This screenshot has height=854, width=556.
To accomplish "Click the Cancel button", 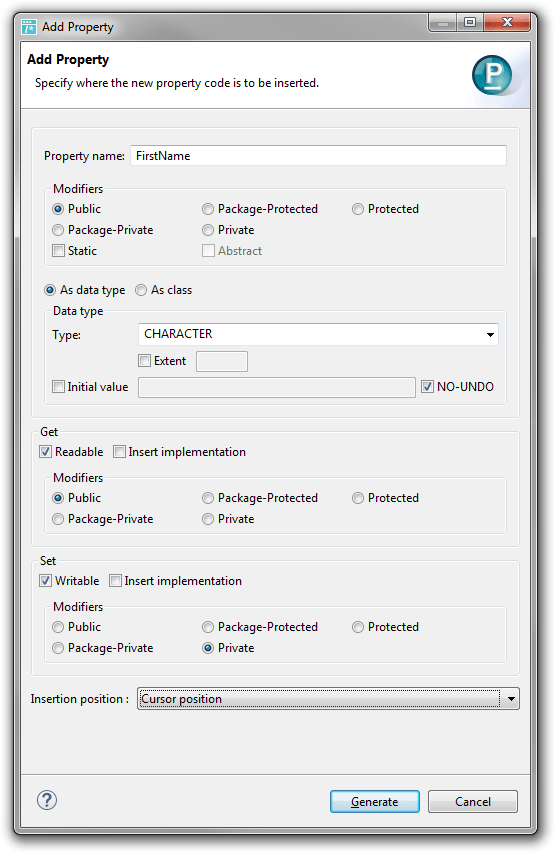I will [x=473, y=801].
